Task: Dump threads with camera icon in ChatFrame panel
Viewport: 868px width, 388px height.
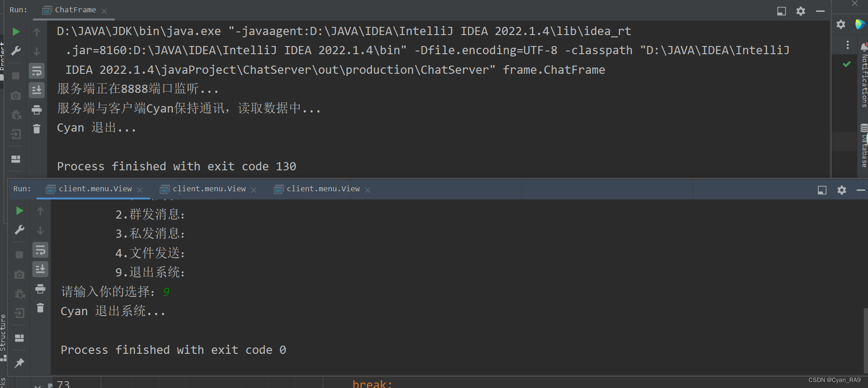Action: (x=16, y=95)
